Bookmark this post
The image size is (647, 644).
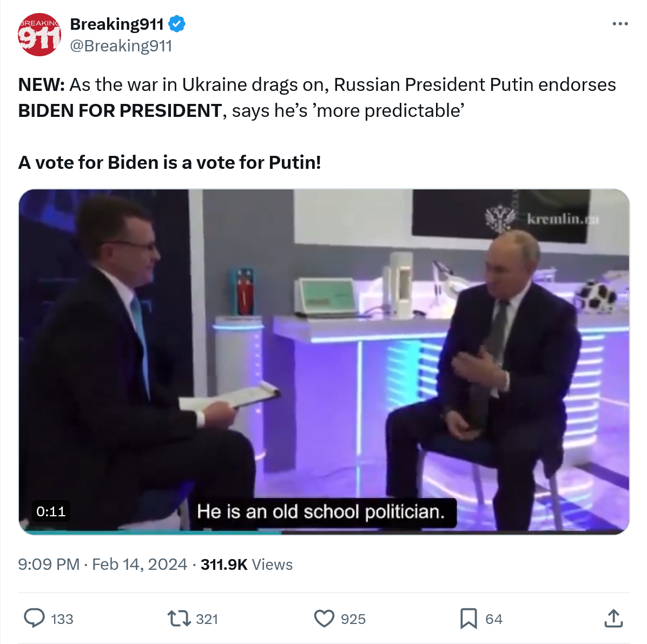(x=468, y=618)
